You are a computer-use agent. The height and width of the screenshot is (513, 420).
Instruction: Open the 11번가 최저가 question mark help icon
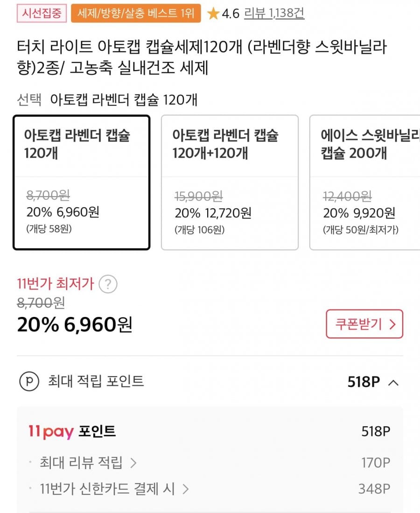click(x=108, y=284)
